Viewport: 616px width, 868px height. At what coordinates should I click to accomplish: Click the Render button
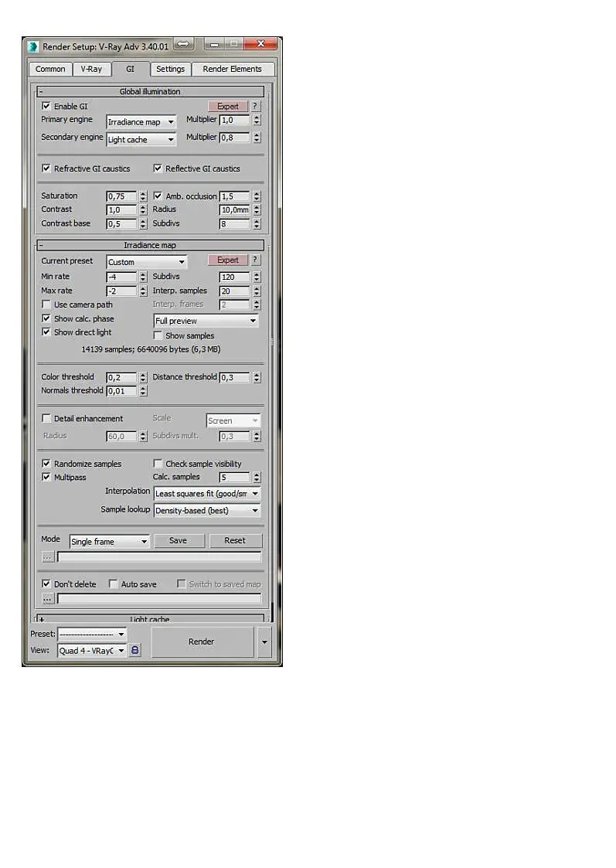(x=202, y=642)
